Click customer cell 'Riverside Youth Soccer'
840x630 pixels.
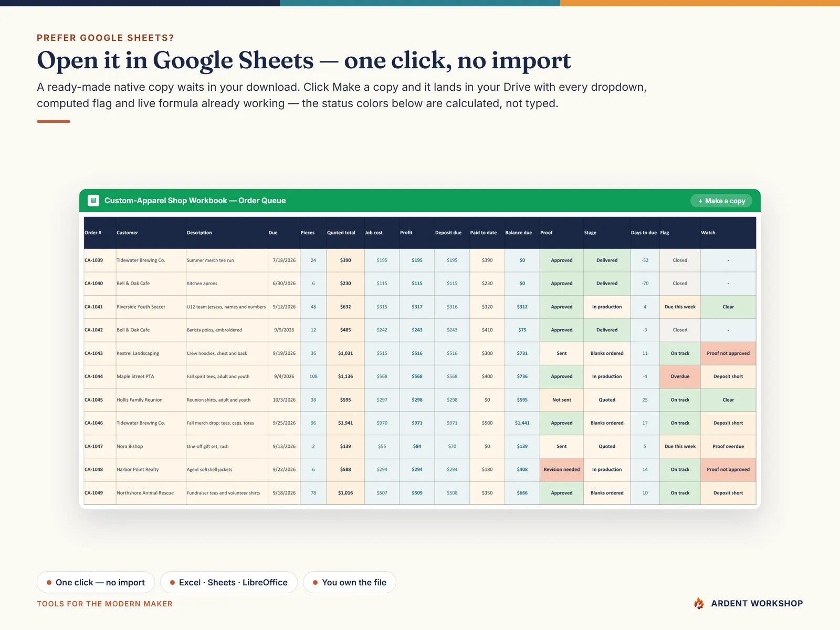pyautogui.click(x=151, y=307)
